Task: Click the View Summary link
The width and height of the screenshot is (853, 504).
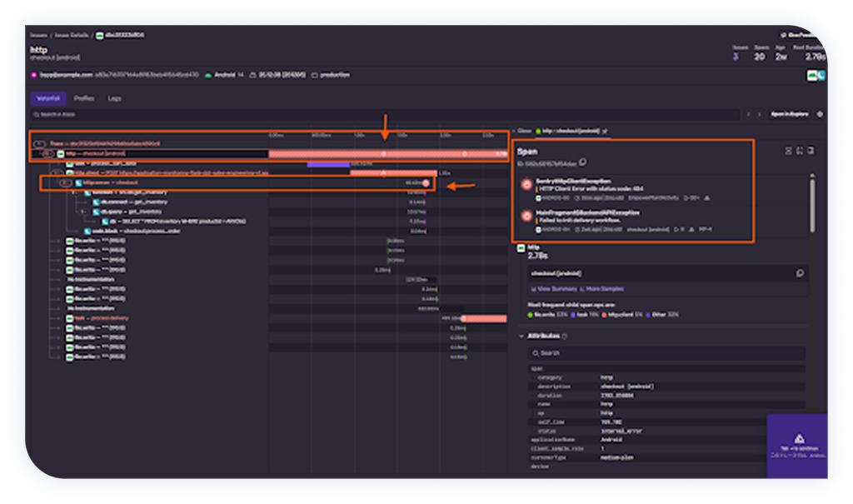Action: [554, 289]
